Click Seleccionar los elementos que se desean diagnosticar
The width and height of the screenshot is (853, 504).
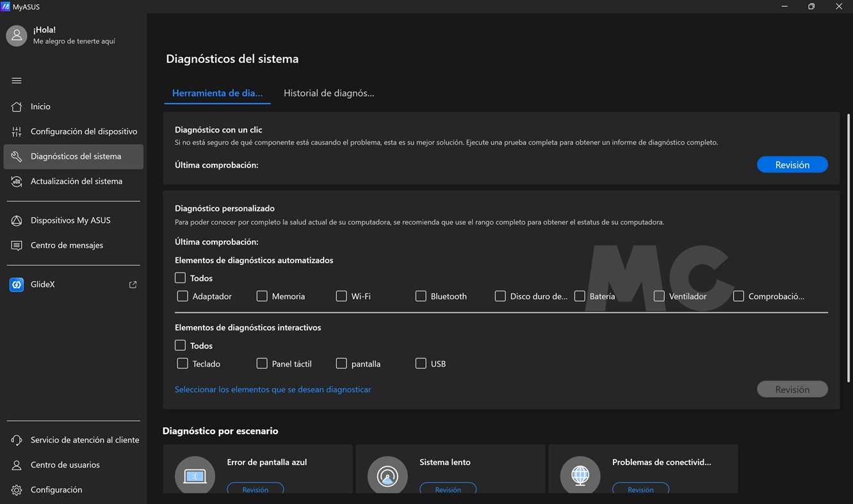tap(273, 389)
